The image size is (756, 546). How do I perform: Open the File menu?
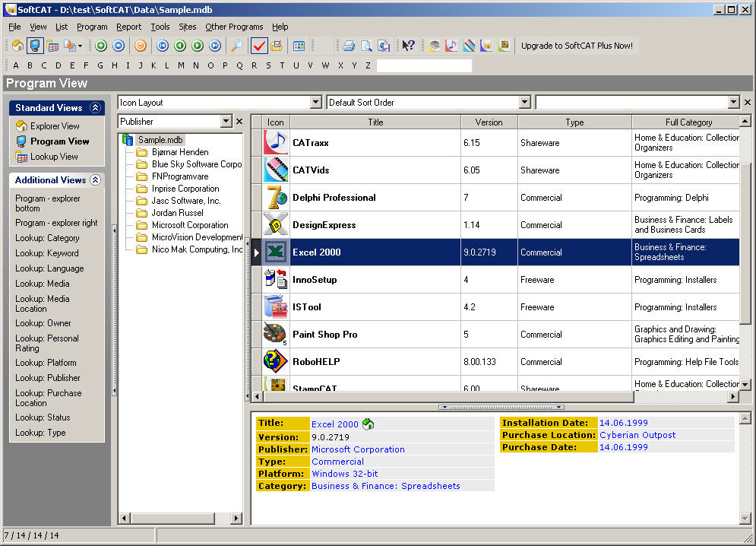14,27
